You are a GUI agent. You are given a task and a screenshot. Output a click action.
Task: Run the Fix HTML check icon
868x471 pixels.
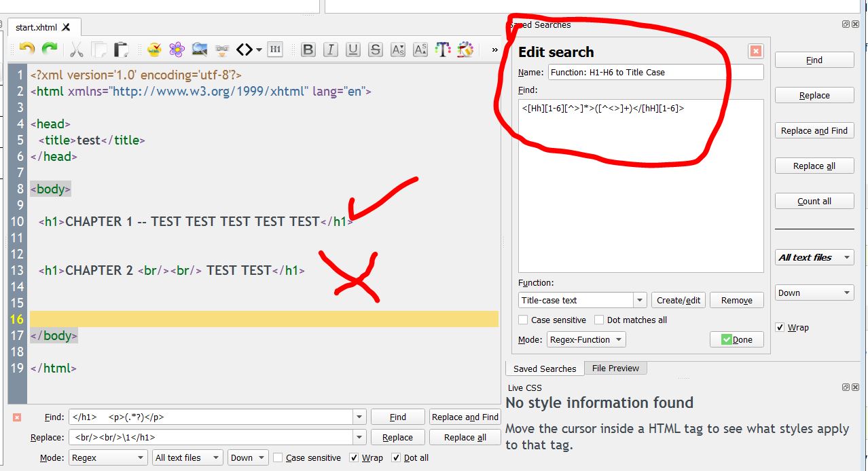coord(154,49)
